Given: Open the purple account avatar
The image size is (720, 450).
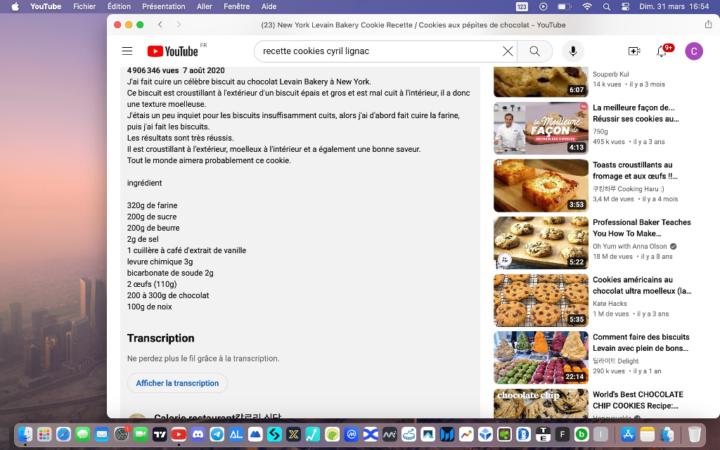Looking at the screenshot, I should coord(694,51).
